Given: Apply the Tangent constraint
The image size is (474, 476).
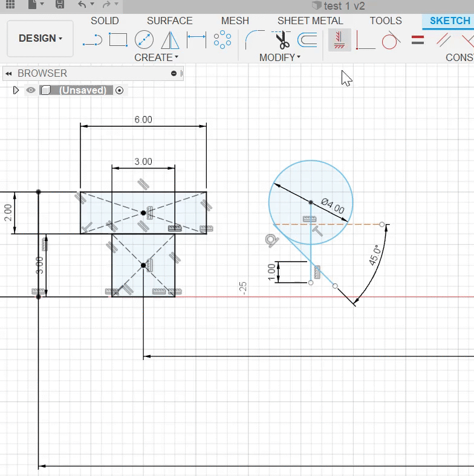Looking at the screenshot, I should pyautogui.click(x=391, y=40).
